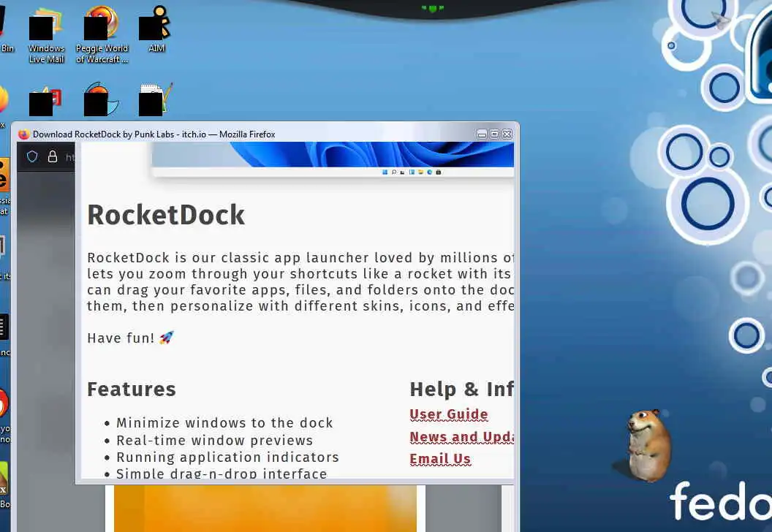Click 'Minimize windows to the dock' bullet

pos(224,422)
